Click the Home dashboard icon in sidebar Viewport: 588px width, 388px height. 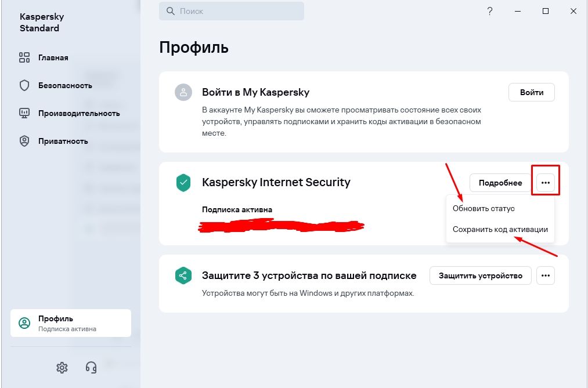[x=24, y=57]
